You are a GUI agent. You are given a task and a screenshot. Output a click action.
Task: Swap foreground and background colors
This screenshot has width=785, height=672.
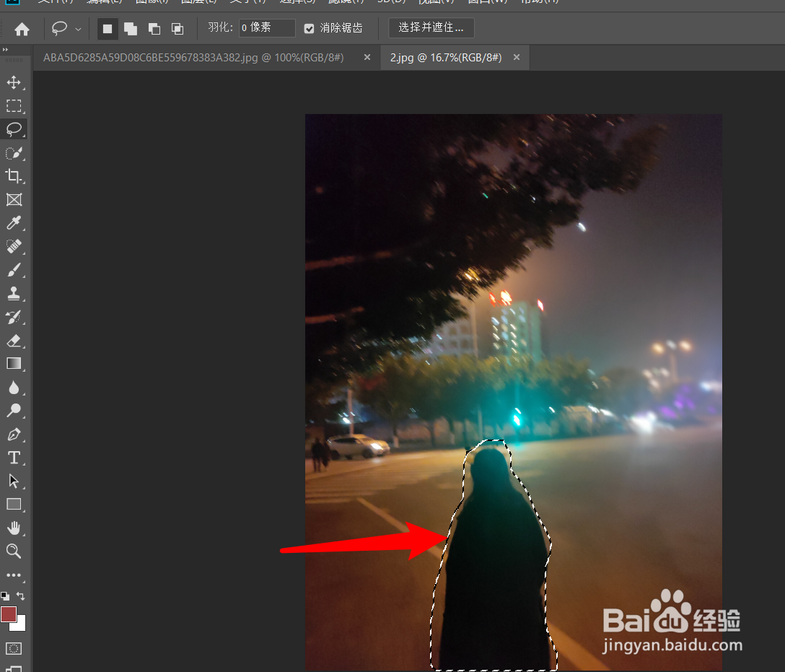pos(20,596)
